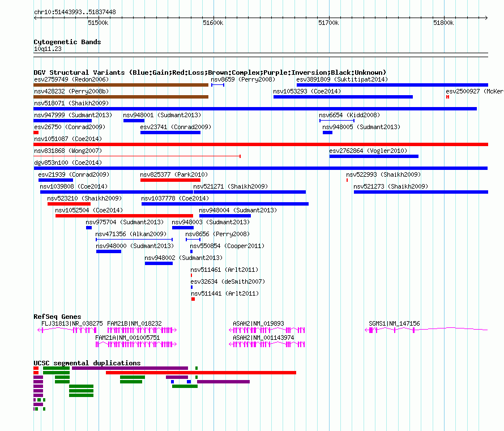This screenshot has height=431, width=504.
Task: Click the 51800k ruler tick label
Action: 443,23
